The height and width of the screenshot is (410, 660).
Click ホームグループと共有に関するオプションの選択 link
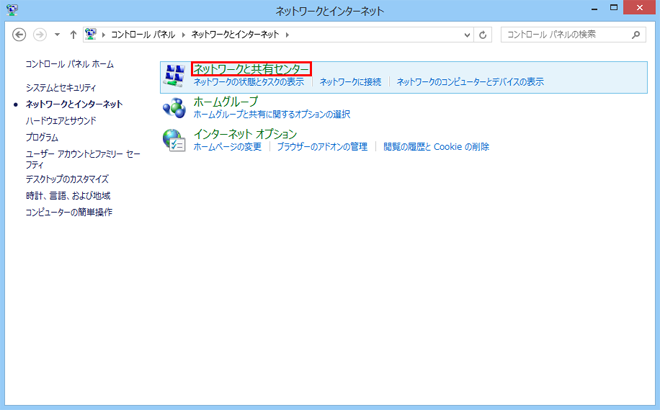click(x=271, y=114)
